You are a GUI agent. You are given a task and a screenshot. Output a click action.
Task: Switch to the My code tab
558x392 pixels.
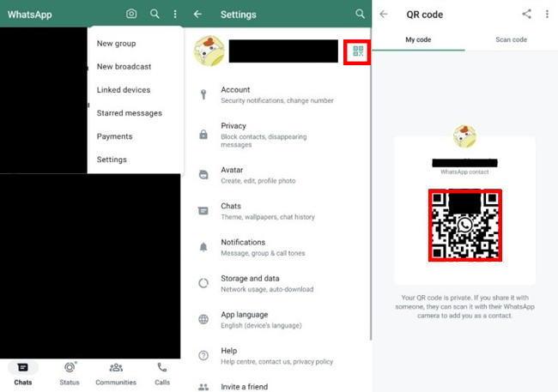[x=419, y=39]
